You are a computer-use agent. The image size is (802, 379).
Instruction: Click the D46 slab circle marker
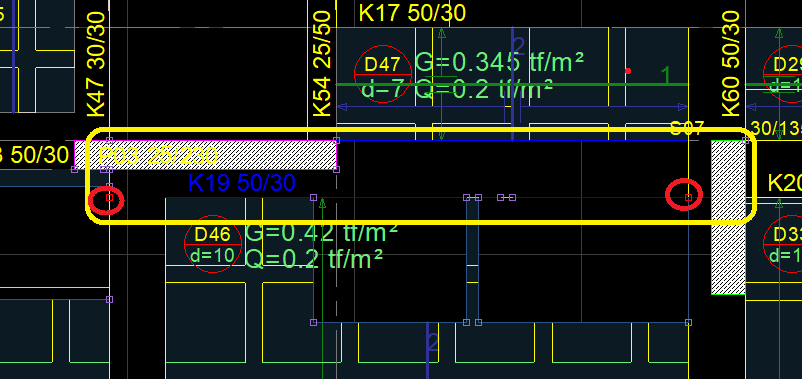coord(213,244)
